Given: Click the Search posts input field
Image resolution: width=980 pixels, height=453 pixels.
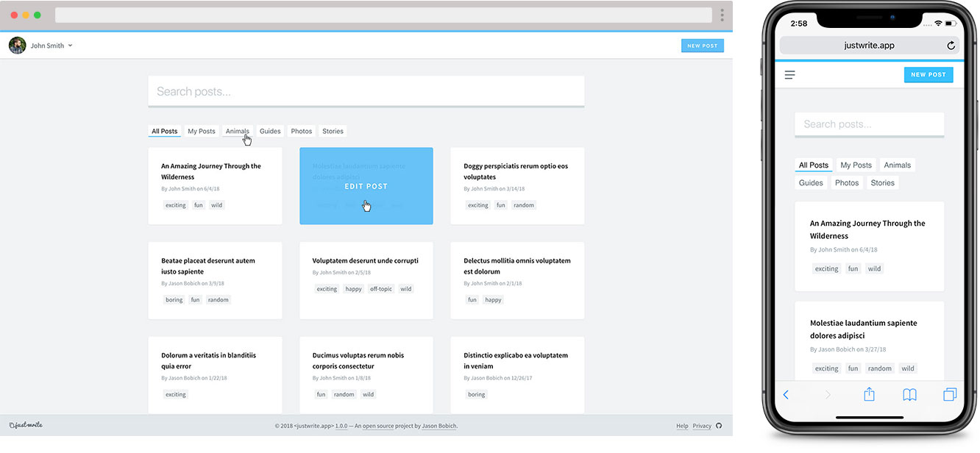Looking at the screenshot, I should [366, 90].
